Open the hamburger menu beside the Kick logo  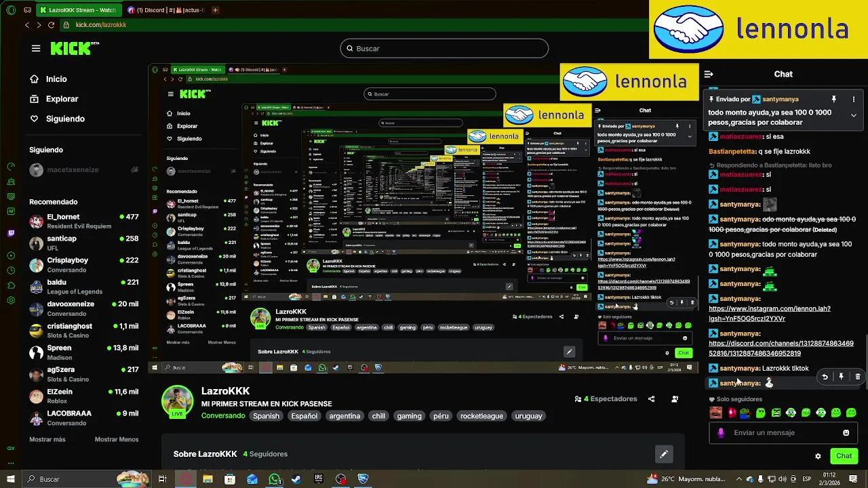[x=36, y=48]
